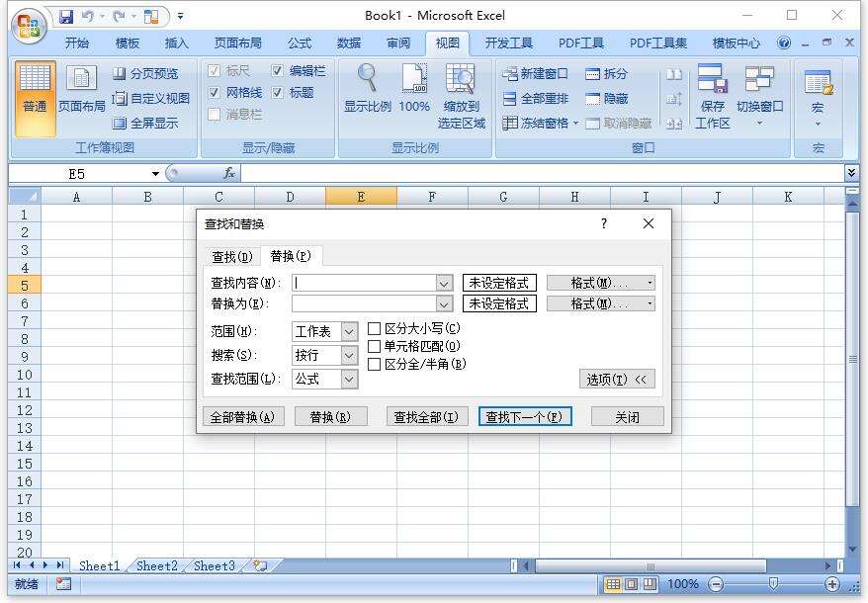The image size is (868, 603).
Task: Zoom out with the minus button
Action: [x=716, y=583]
